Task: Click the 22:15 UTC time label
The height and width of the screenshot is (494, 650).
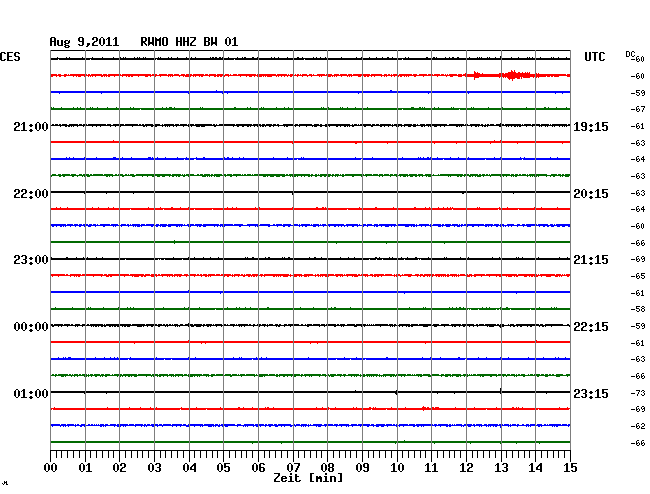Action: [591, 327]
